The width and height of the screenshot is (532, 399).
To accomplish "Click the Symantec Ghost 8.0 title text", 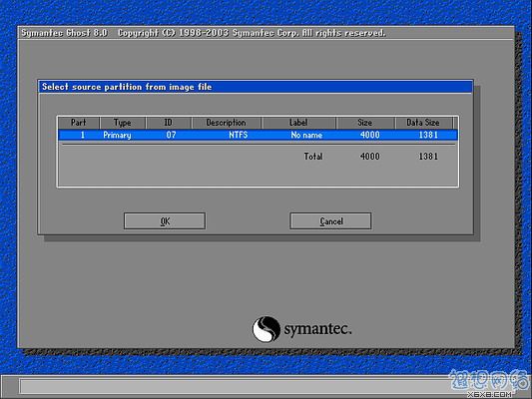I will (65, 33).
